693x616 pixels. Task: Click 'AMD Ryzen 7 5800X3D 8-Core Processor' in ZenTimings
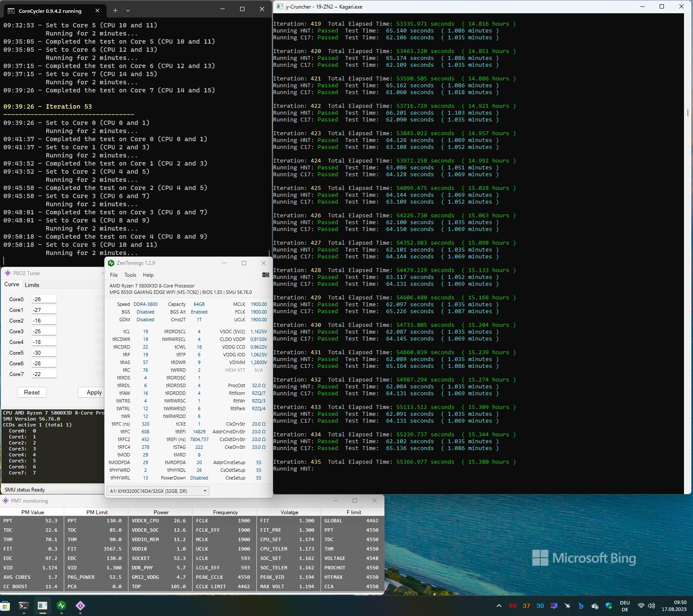click(x=152, y=286)
